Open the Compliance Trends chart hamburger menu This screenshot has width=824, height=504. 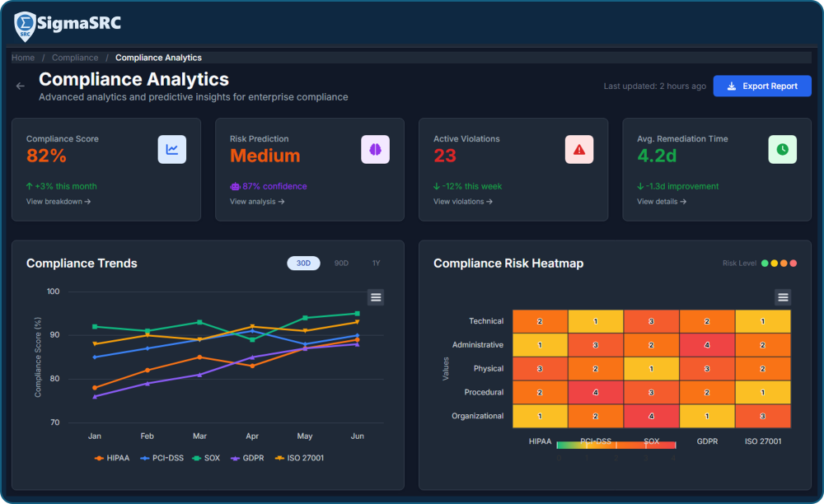pos(376,297)
